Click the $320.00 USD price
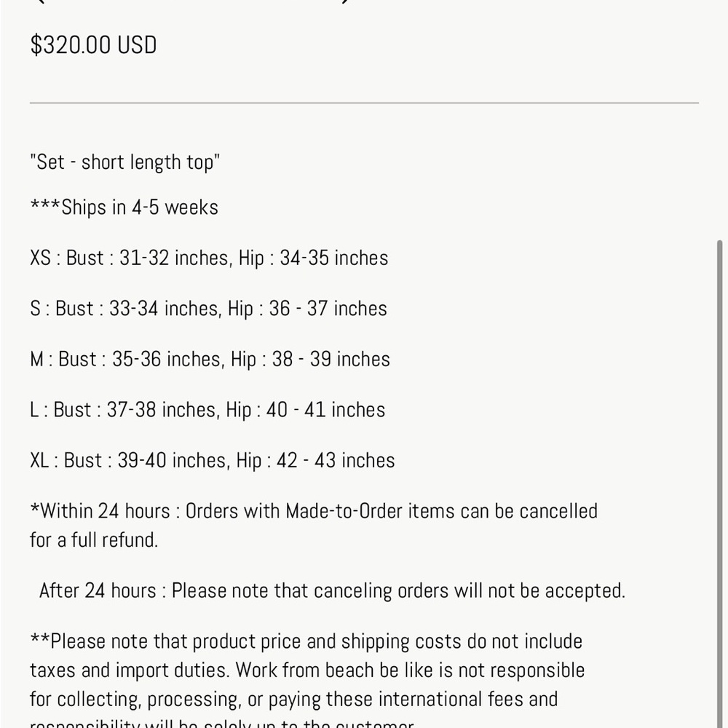 [93, 45]
